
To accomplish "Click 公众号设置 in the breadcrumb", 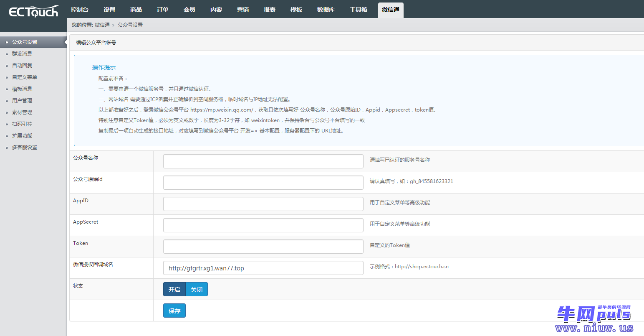I will pos(130,25).
